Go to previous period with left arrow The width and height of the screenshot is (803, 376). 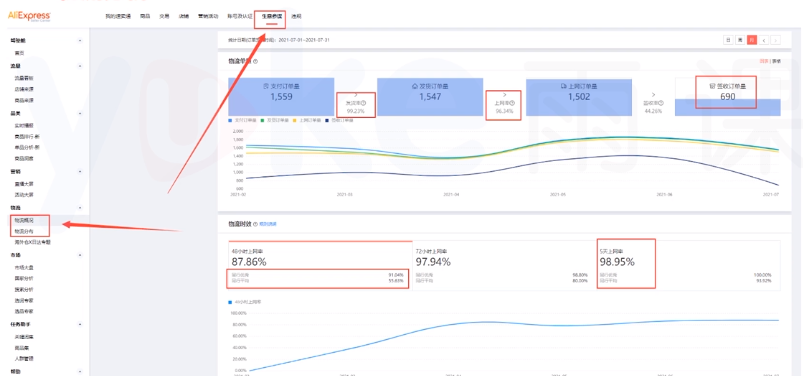(764, 40)
